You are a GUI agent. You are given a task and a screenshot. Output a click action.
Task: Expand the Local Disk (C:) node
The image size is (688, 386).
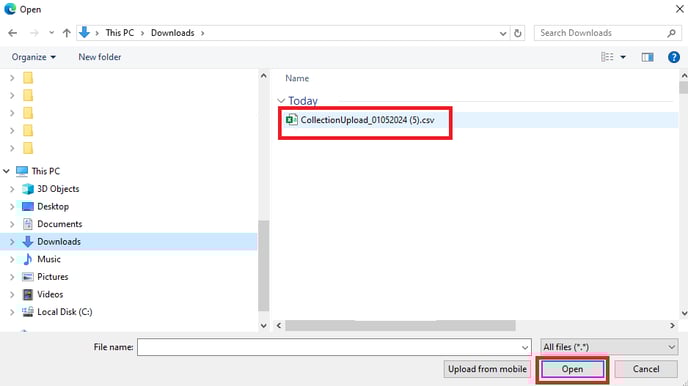(x=12, y=312)
